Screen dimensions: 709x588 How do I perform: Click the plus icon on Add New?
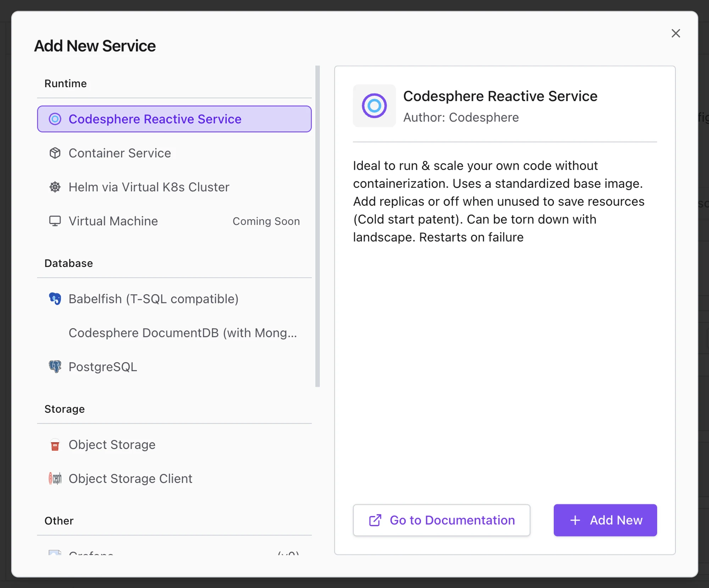575,520
